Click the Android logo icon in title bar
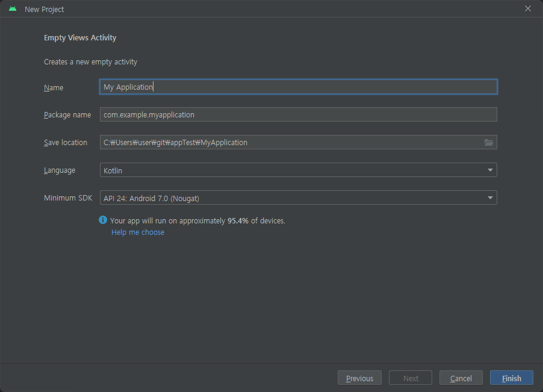This screenshot has width=543, height=392. tap(13, 9)
